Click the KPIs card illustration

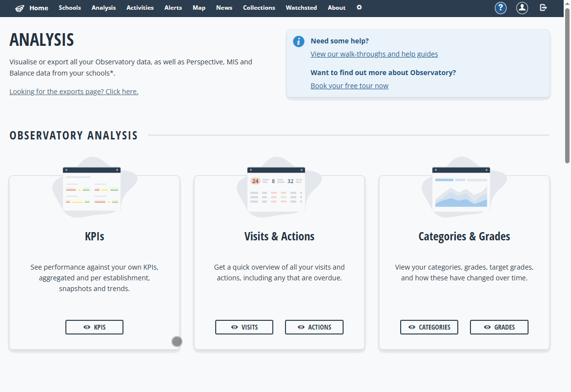point(92,189)
